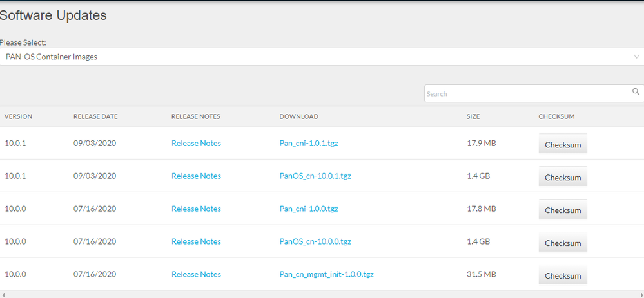The height and width of the screenshot is (298, 644).
Task: Click the Software Updates heading
Action: pos(53,15)
